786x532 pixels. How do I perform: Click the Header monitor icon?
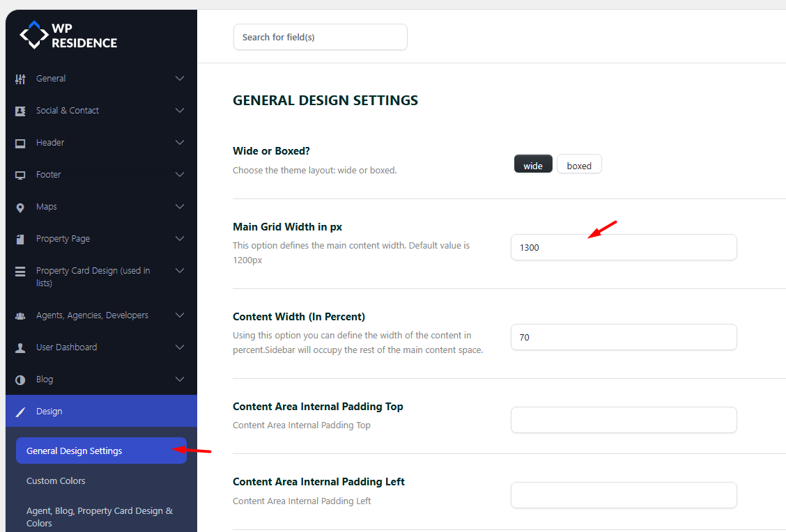click(x=20, y=143)
